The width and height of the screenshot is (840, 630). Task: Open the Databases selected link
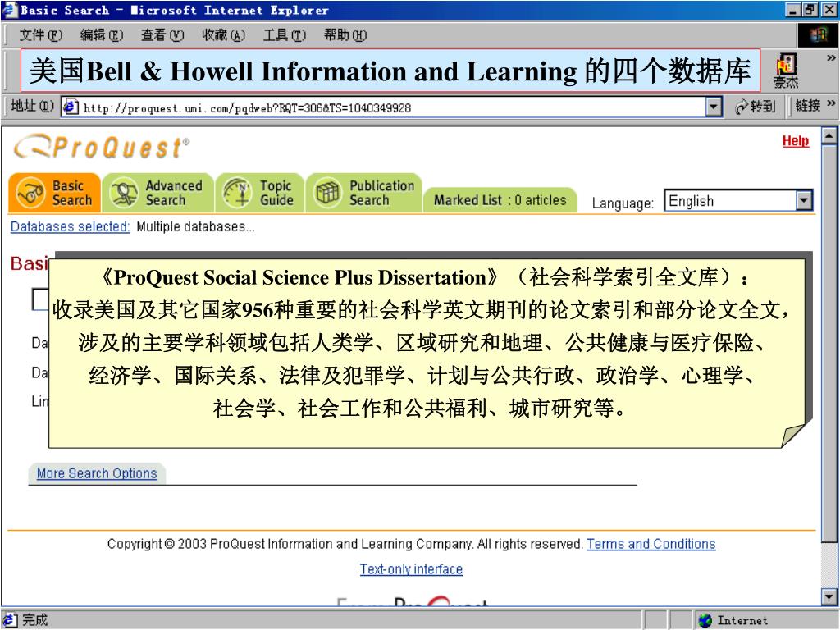[x=71, y=226]
